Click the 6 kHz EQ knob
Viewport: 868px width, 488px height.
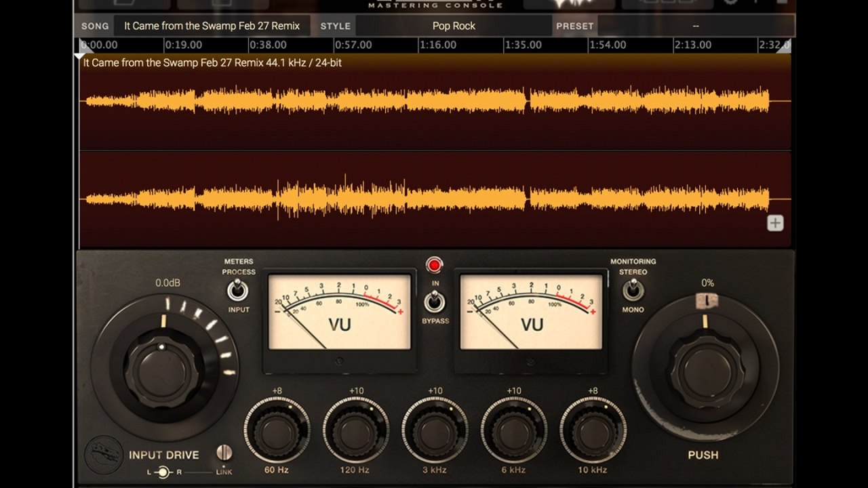(514, 430)
